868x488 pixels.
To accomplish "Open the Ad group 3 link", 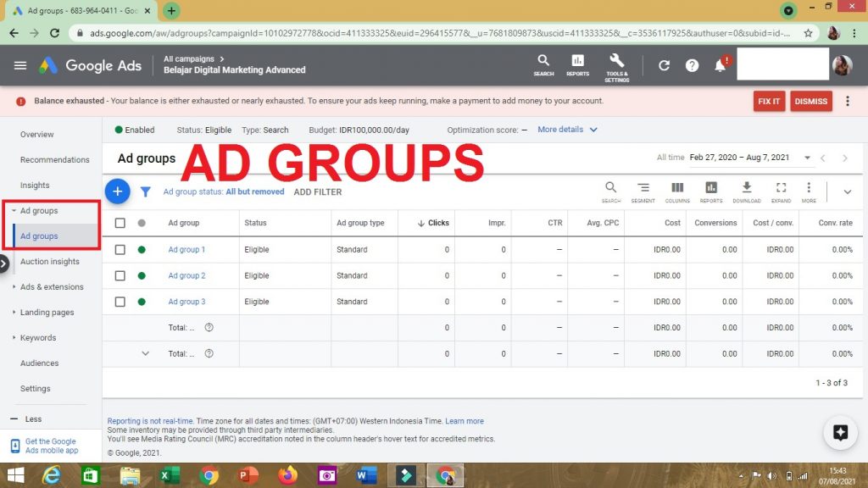I will pyautogui.click(x=186, y=302).
